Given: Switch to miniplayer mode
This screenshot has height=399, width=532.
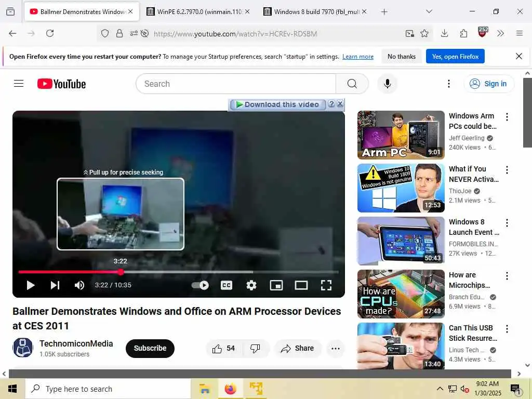Looking at the screenshot, I should 276,285.
